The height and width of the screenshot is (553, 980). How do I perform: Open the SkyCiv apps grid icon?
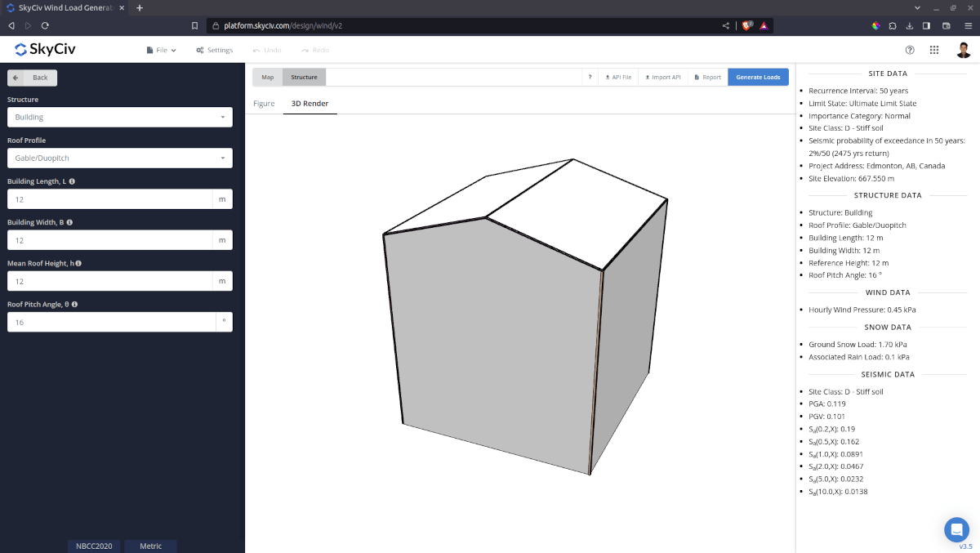point(934,50)
